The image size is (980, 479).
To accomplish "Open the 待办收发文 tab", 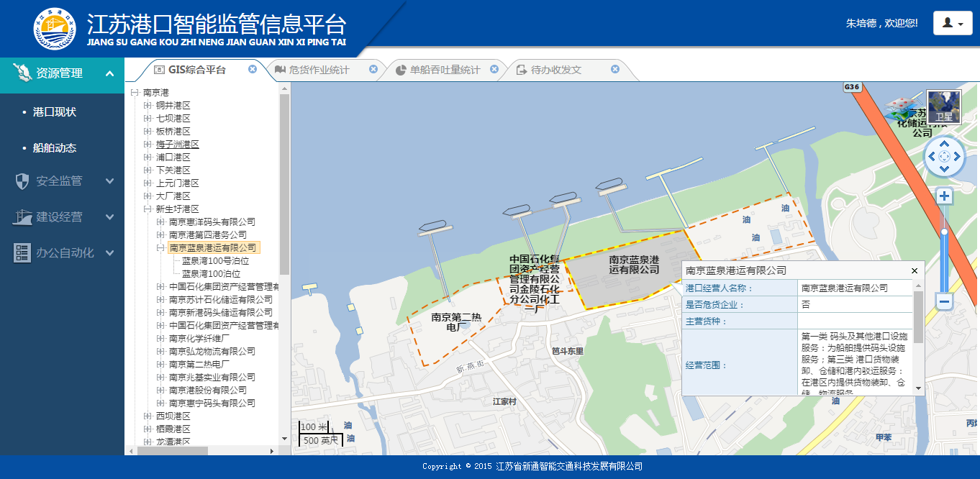I will (x=555, y=70).
